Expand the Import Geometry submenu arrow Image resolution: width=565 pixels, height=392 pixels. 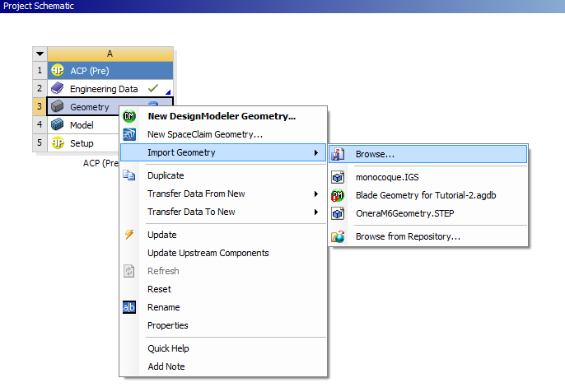(x=316, y=153)
